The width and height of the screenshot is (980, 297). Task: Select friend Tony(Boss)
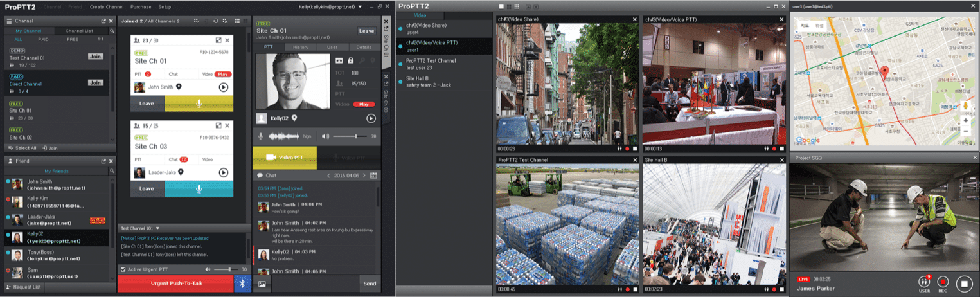(58, 255)
